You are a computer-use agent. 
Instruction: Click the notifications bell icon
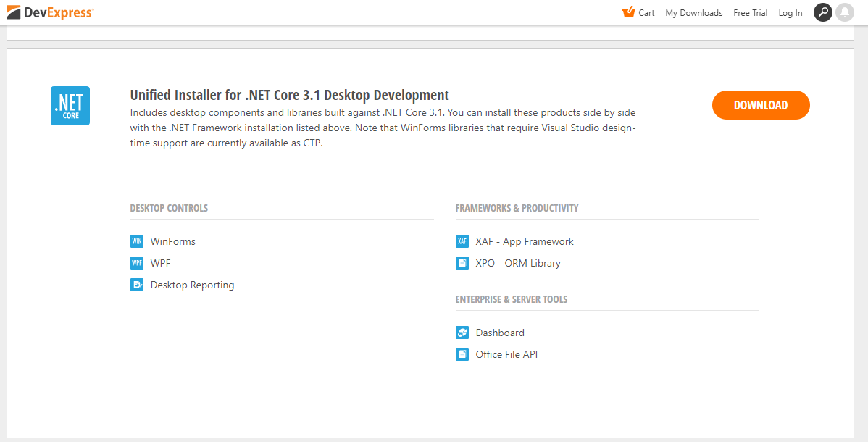click(x=844, y=12)
